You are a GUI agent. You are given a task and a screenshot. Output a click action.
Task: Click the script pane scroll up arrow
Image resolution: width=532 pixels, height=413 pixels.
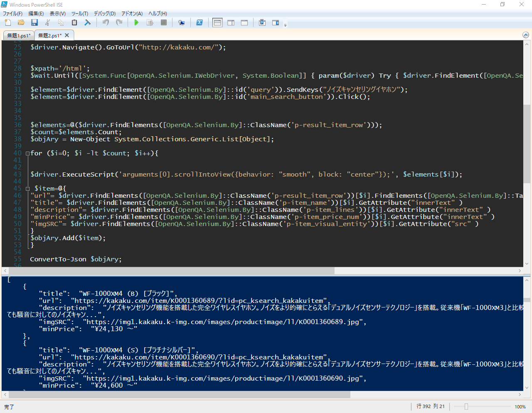(x=527, y=44)
